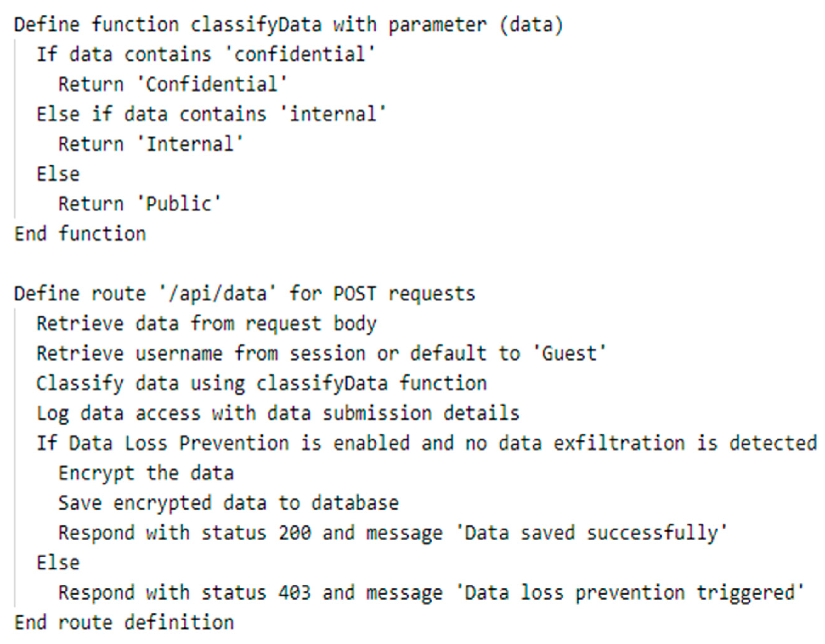Click the 'If Data Loss Prevention is enabled' line
Viewport: 825px width, 644px height.
(426, 443)
